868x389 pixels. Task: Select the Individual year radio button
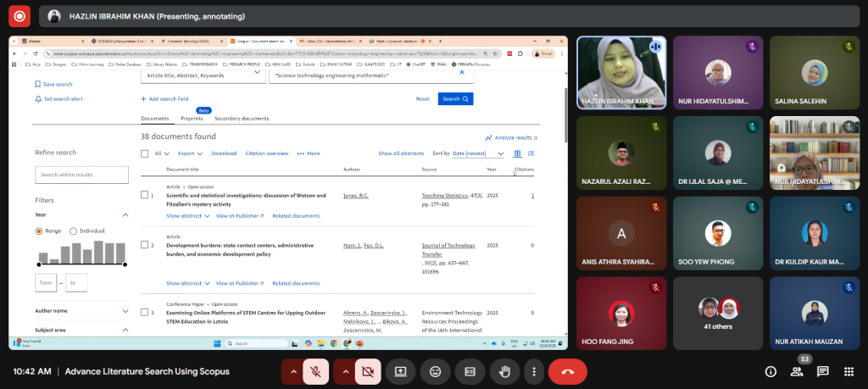tap(73, 231)
